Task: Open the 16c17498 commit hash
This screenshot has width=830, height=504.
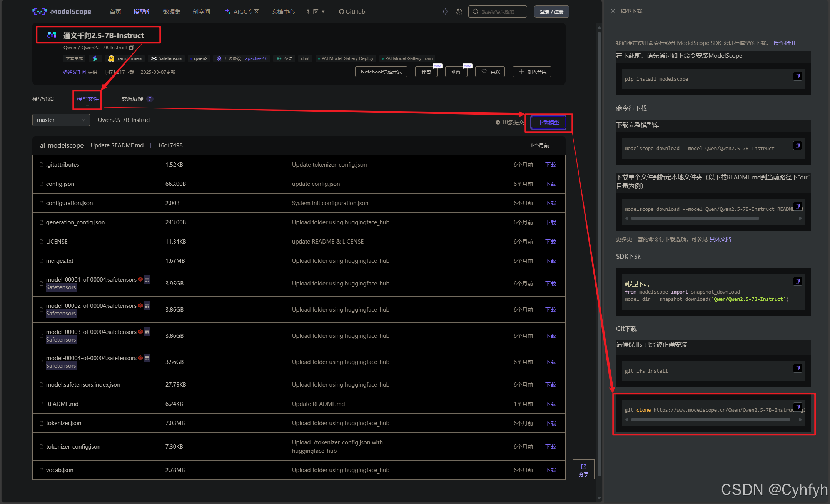Action: tap(170, 145)
